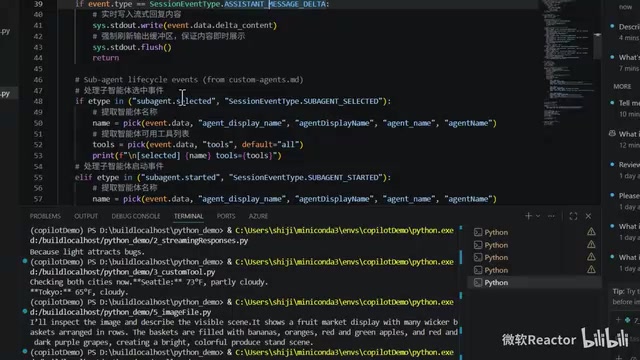The width and height of the screenshot is (640, 360).
Task: Click sys.stdout.write call on line 41
Action: pyautogui.click(x=184, y=25)
